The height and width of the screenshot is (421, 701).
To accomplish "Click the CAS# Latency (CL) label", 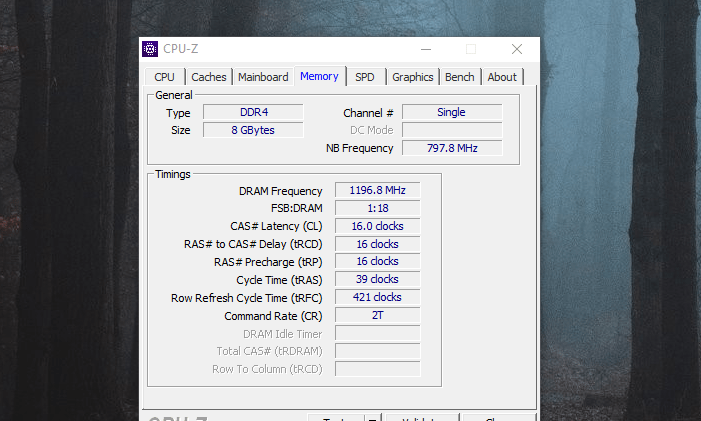I will tap(276, 226).
